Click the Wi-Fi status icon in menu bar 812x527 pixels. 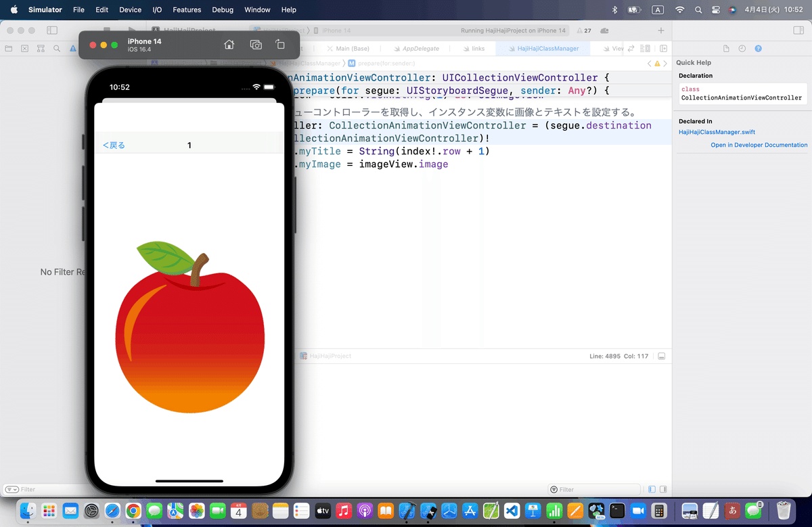point(680,10)
